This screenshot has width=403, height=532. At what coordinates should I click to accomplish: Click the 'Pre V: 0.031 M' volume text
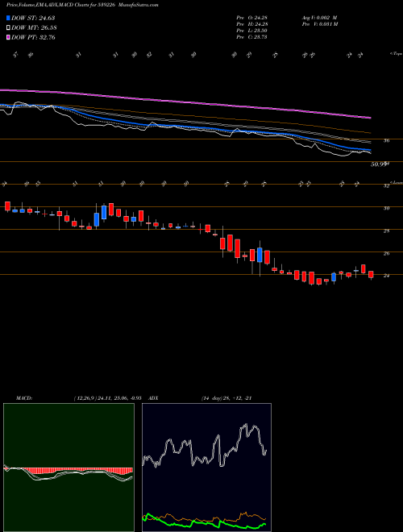(319, 24)
